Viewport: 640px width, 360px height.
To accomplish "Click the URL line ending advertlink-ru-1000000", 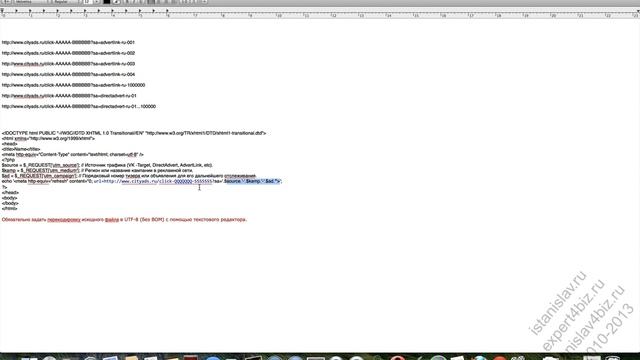I will 73,85.
